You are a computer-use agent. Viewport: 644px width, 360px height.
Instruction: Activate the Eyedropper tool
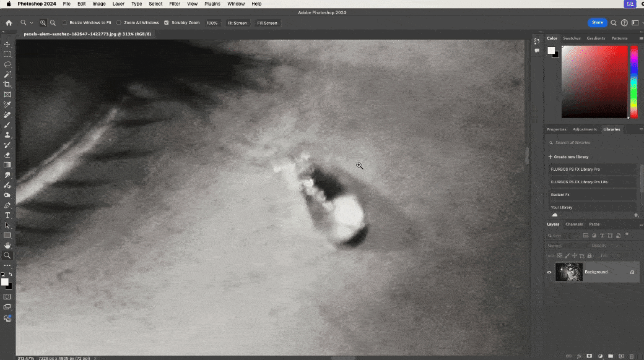pos(7,105)
